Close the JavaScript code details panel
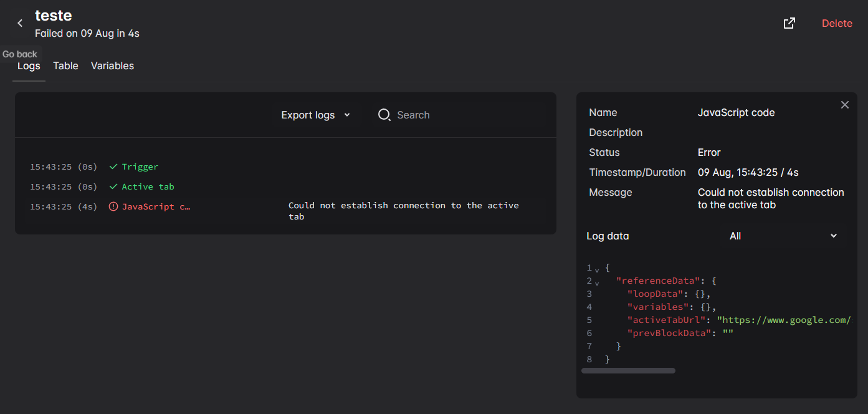 click(x=844, y=105)
